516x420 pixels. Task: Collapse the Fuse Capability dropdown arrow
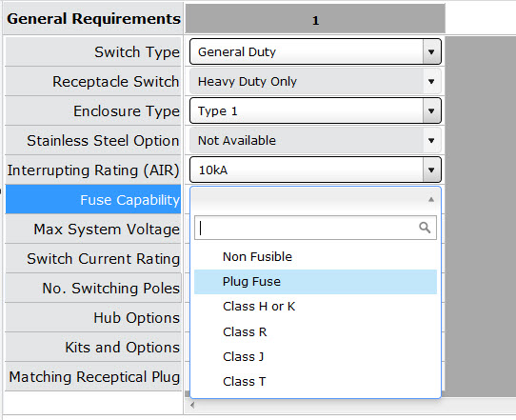(431, 199)
